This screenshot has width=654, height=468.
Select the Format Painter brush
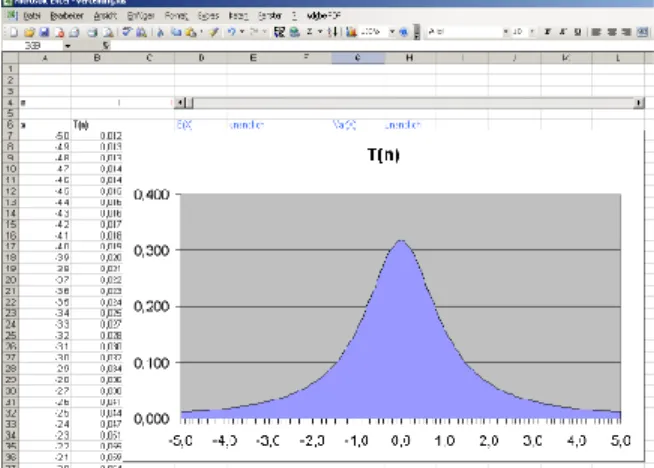coord(214,32)
